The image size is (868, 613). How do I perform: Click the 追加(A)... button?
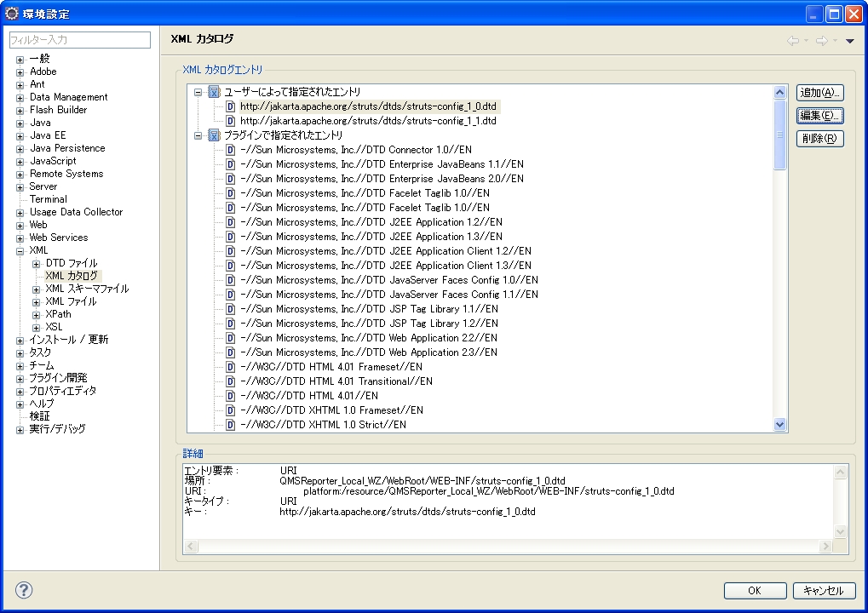(x=819, y=93)
